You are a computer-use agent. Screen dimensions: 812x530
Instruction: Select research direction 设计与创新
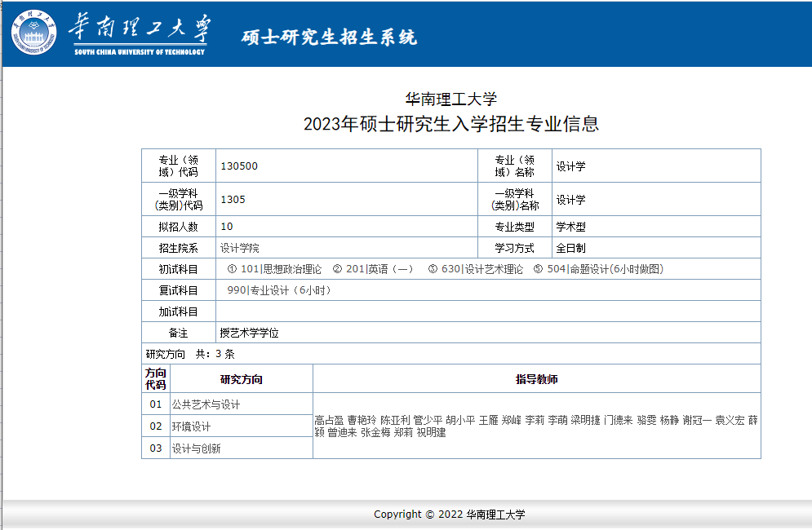(196, 448)
